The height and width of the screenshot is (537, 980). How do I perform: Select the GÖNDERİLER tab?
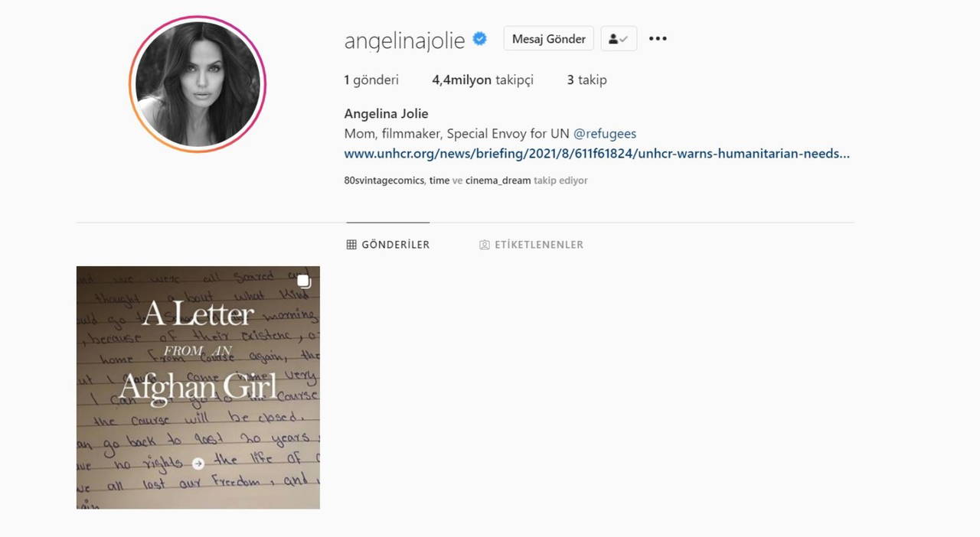point(388,245)
